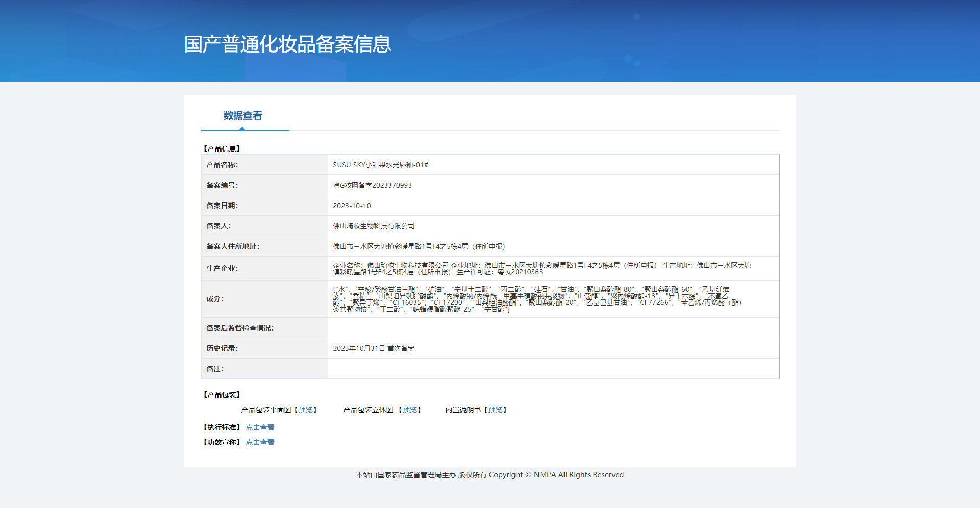Click 点击查看 next to 功效宣称
The height and width of the screenshot is (508, 980).
click(260, 442)
